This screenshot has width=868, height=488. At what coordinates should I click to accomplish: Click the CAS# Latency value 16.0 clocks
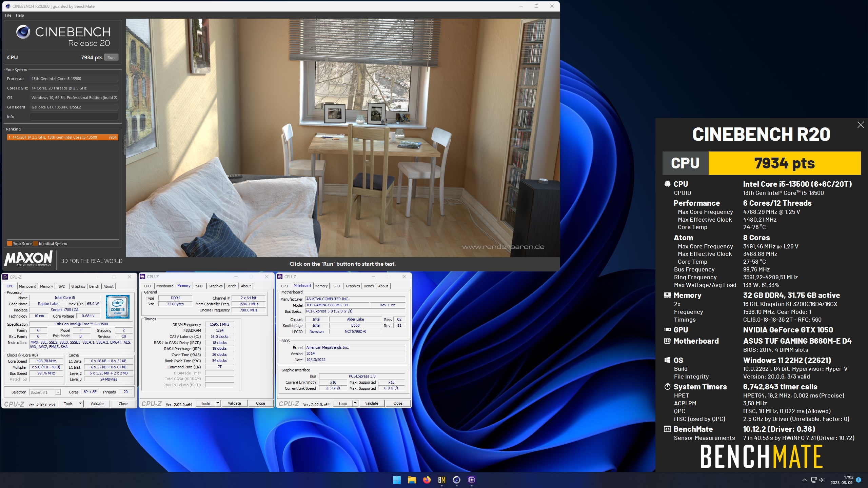tap(219, 337)
